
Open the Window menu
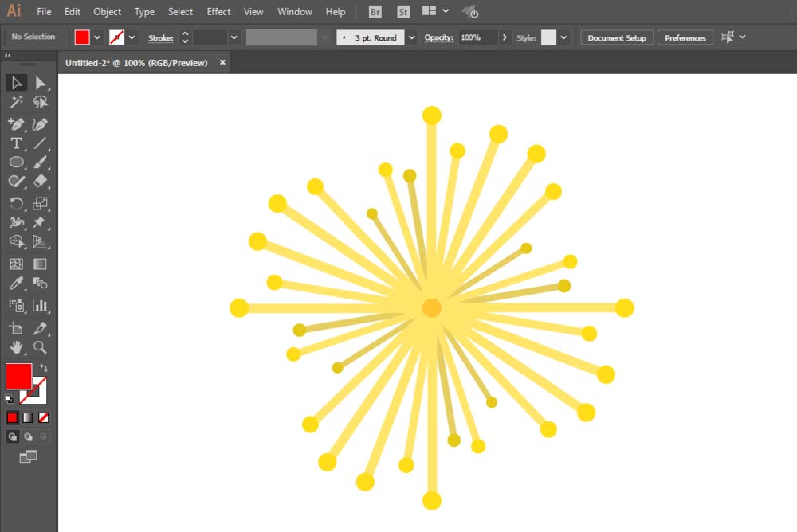[x=295, y=12]
